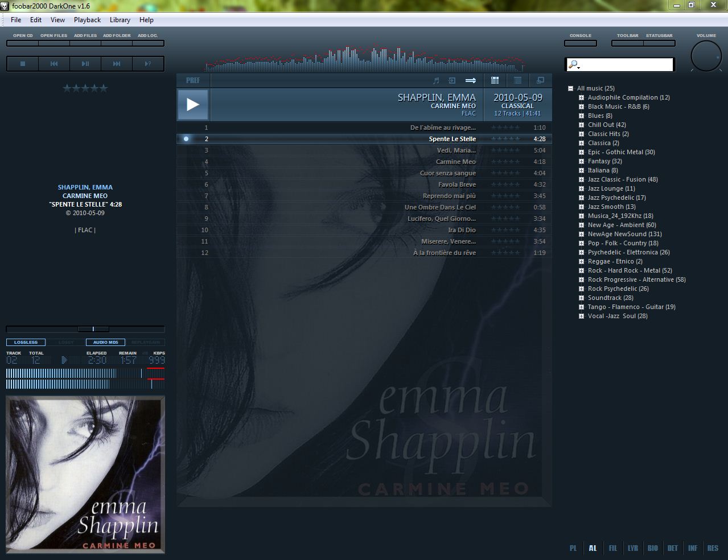Click the seek bar above the LOSSLESS indicator
Screen dimensions: 728x560
85,329
